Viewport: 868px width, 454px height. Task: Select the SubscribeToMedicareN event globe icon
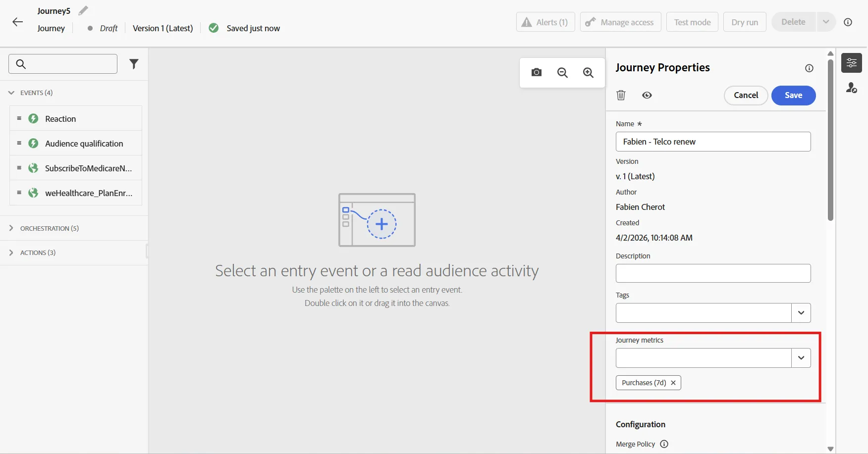[33, 168]
